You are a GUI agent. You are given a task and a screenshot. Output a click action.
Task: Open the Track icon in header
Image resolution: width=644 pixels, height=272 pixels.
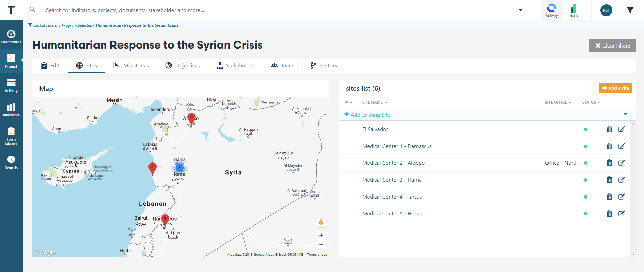573,10
